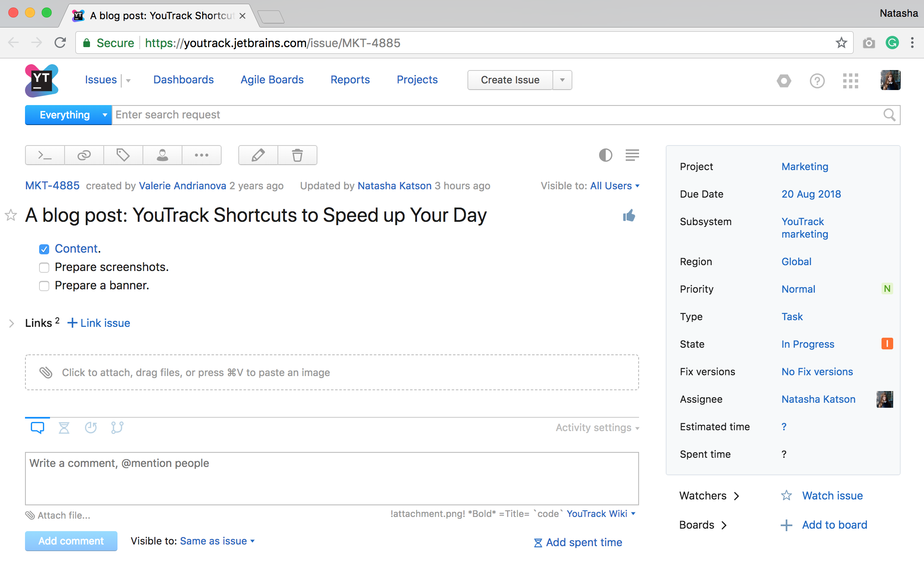This screenshot has height=562, width=924.
Task: Open the command dialog toolbar icon
Action: point(45,155)
